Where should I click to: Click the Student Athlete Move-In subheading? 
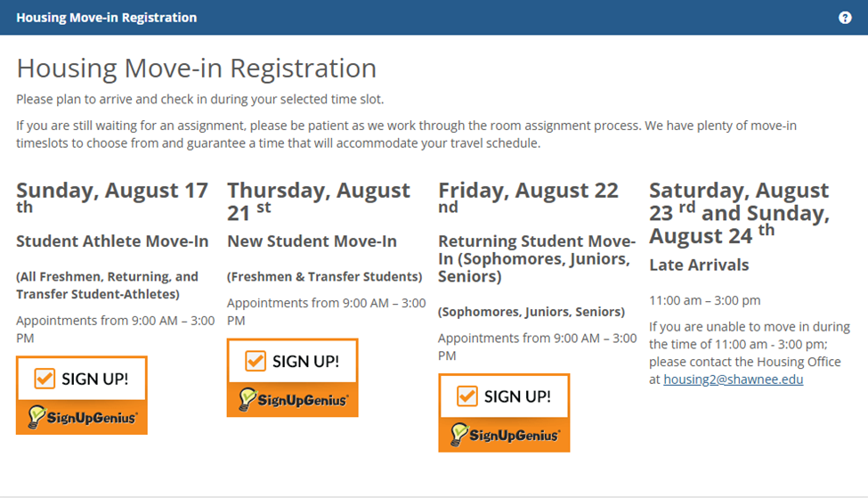(112, 241)
